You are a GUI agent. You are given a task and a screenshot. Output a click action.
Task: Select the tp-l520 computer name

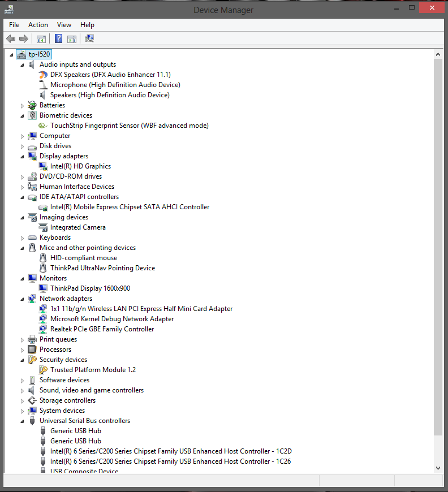click(39, 54)
